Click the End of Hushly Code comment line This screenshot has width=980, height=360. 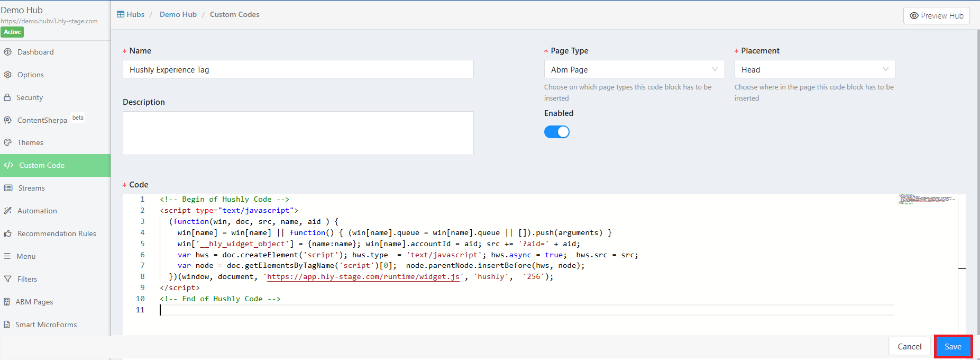click(220, 299)
